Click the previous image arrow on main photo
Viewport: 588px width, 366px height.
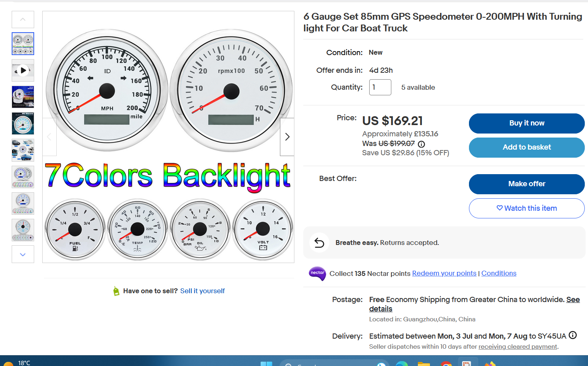[49, 137]
